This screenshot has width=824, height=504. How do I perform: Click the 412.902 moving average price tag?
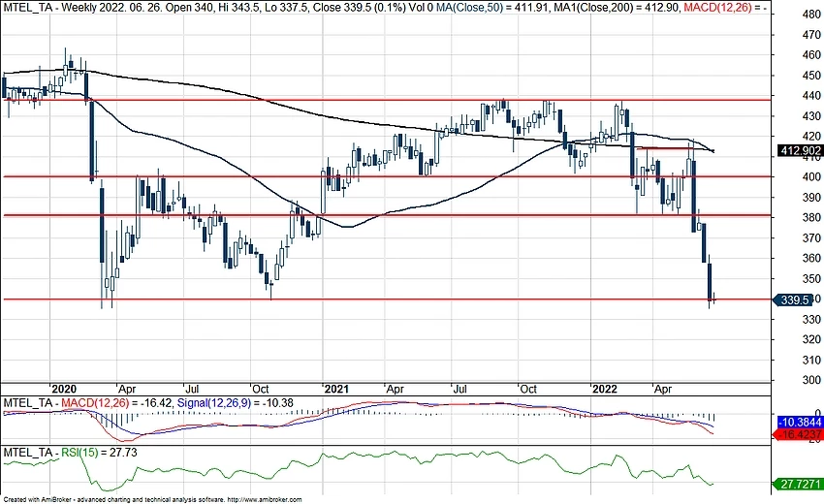coord(800,151)
